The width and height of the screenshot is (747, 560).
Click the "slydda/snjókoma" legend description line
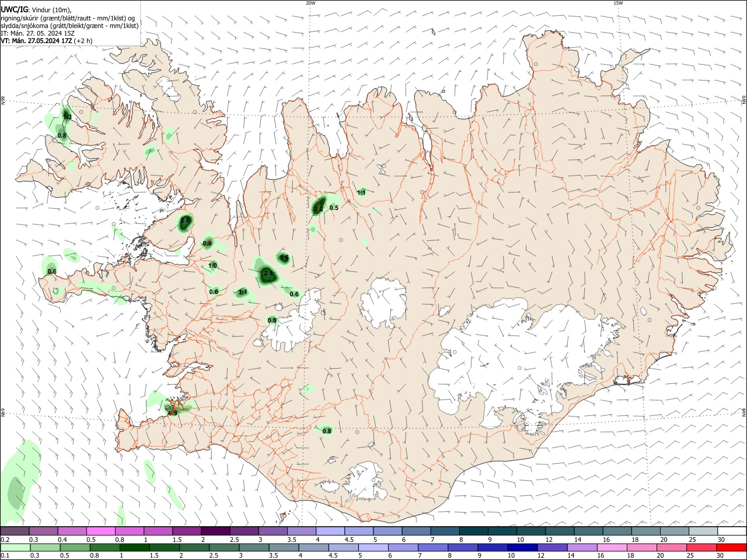click(x=70, y=26)
